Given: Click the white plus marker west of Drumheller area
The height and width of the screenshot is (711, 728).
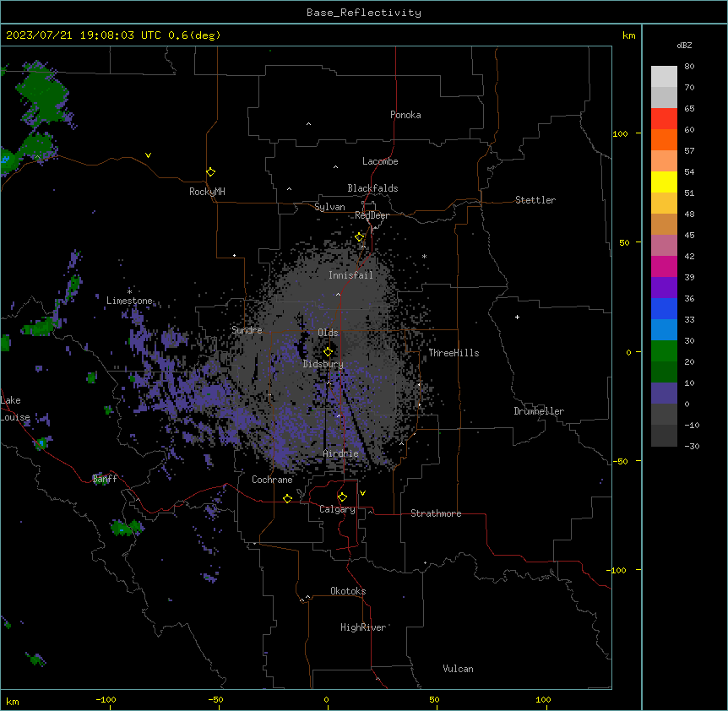Looking at the screenshot, I should coord(517,317).
